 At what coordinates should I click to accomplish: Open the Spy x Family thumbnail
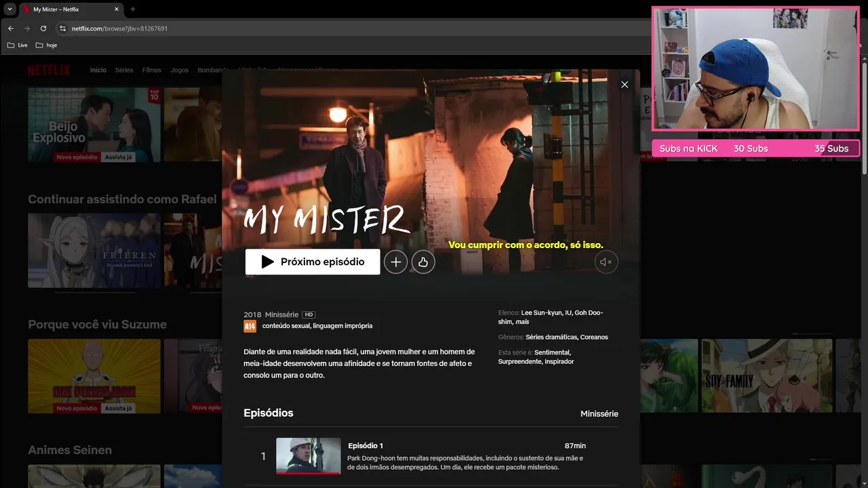click(767, 376)
